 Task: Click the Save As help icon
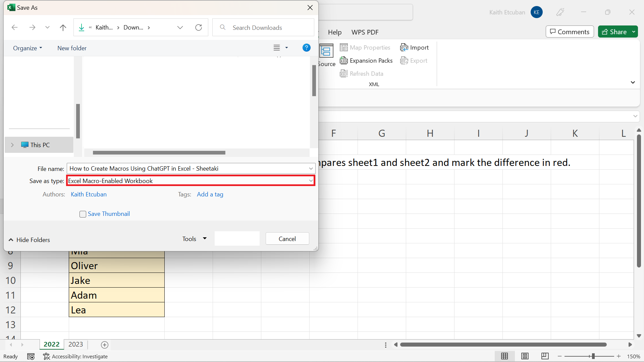point(306,48)
